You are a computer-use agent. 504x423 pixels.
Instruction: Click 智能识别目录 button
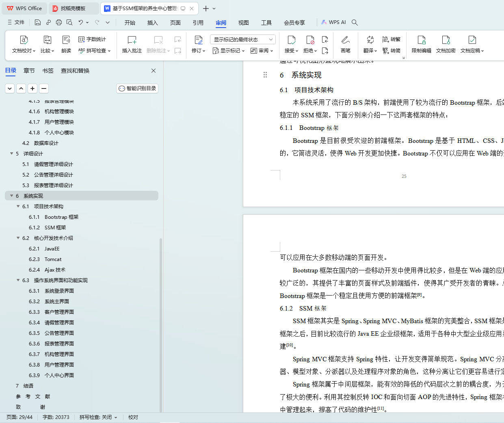click(137, 88)
